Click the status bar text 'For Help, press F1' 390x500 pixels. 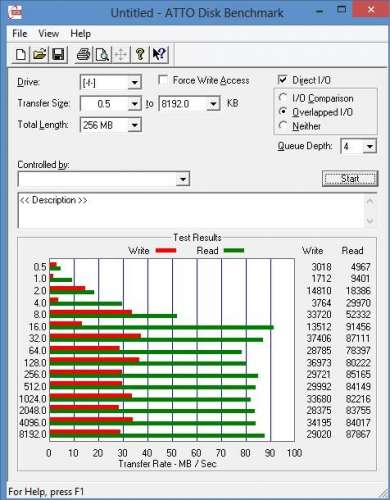tap(46, 492)
